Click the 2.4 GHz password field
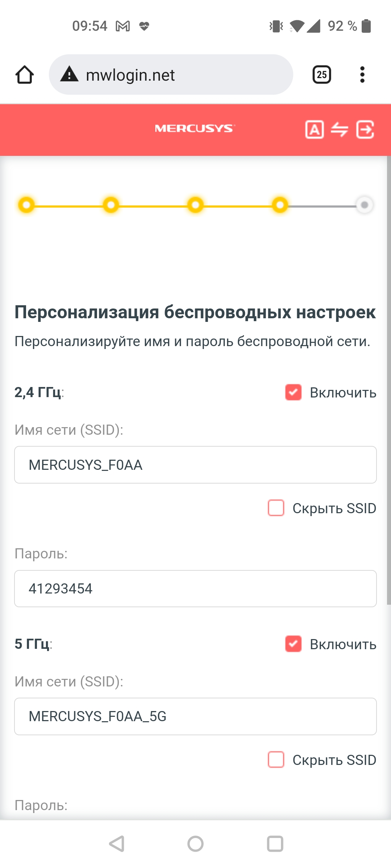The height and width of the screenshot is (868, 391). [x=195, y=588]
